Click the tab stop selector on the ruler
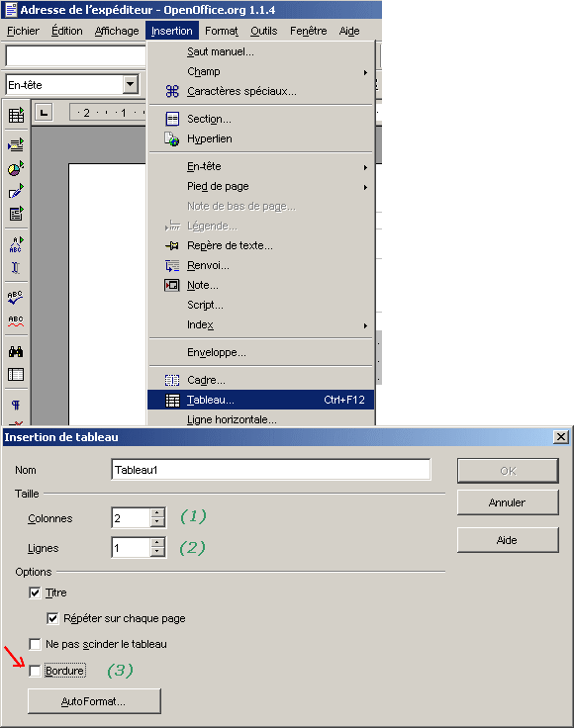The height and width of the screenshot is (728, 574). click(x=44, y=113)
